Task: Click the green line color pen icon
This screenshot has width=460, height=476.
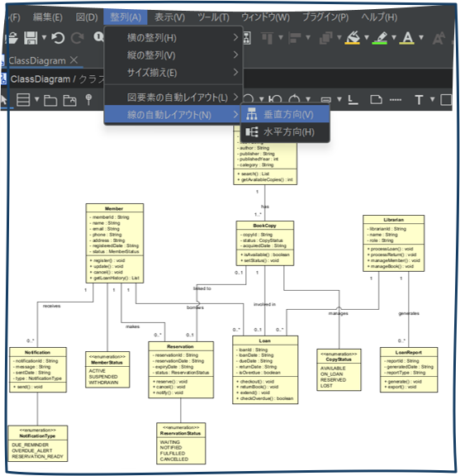Action: (380, 38)
